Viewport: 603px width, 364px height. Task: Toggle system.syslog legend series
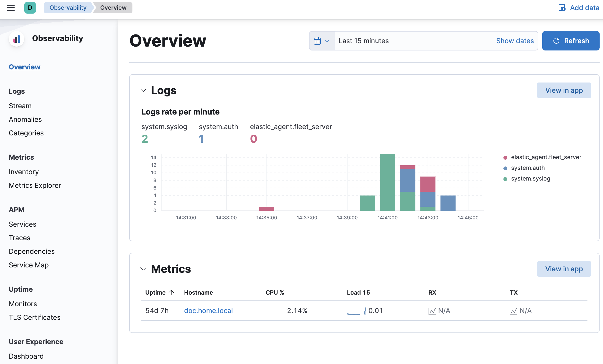click(x=530, y=179)
